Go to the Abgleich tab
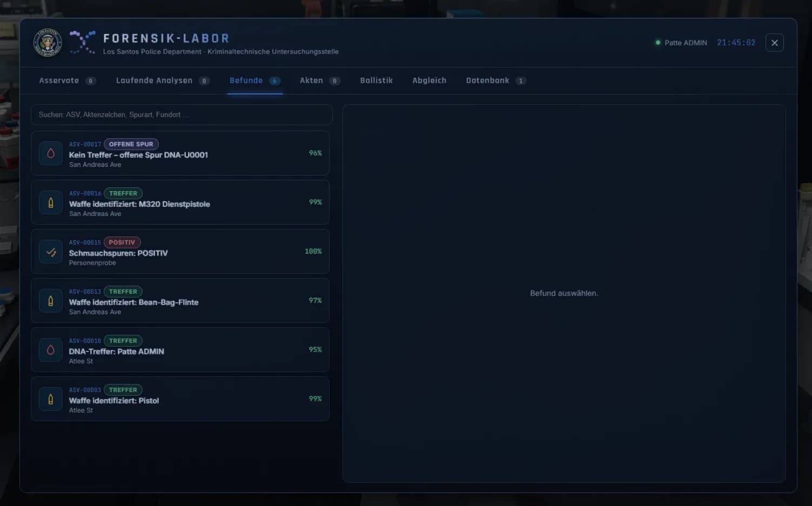The height and width of the screenshot is (506, 812). (x=430, y=80)
